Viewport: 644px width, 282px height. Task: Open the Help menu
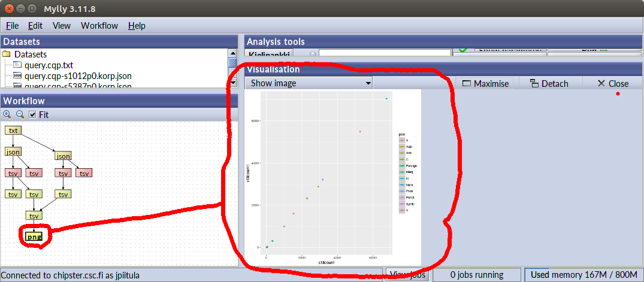137,26
